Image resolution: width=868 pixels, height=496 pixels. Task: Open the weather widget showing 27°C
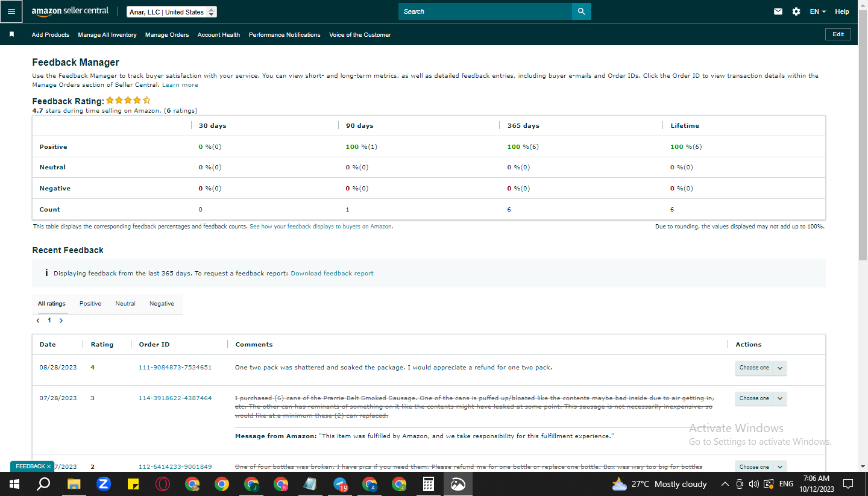(x=659, y=484)
